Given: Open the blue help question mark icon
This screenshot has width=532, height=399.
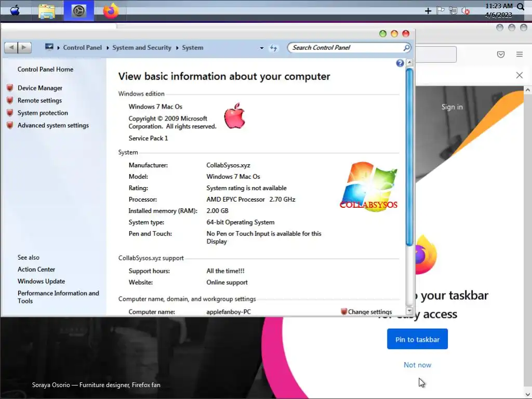Looking at the screenshot, I should coord(400,63).
